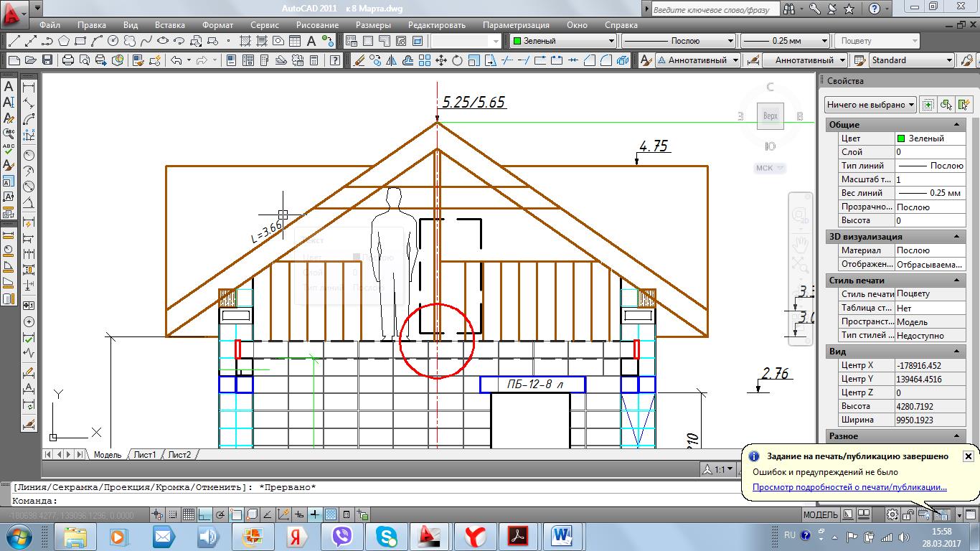The width and height of the screenshot is (980, 551).
Task: Select the Rectangle drawing tool
Action: 80,41
